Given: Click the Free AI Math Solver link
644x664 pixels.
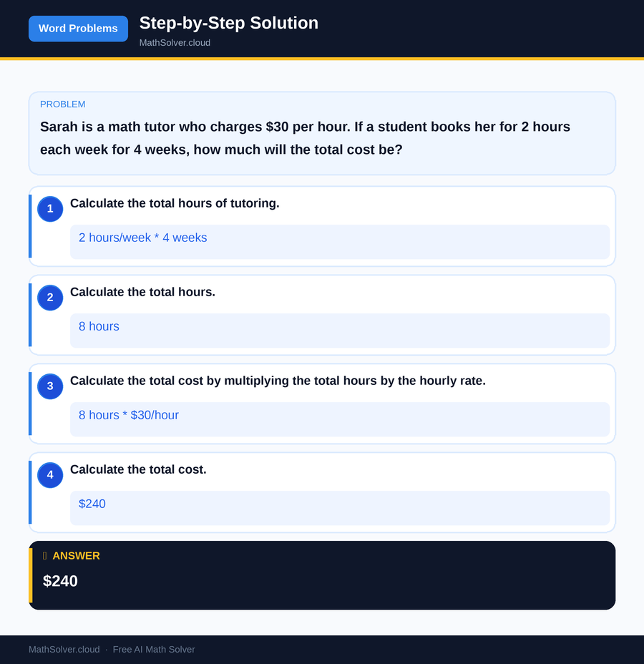Looking at the screenshot, I should [x=154, y=650].
